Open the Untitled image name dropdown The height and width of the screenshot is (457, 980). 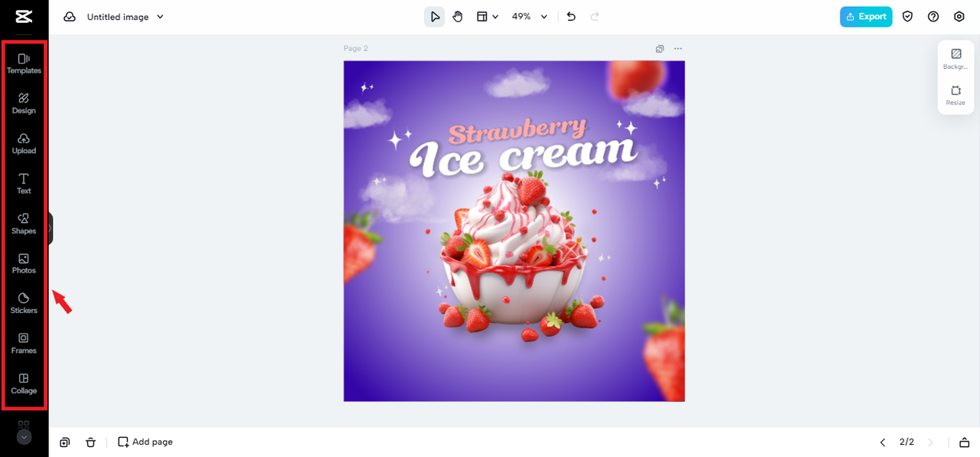coord(126,17)
